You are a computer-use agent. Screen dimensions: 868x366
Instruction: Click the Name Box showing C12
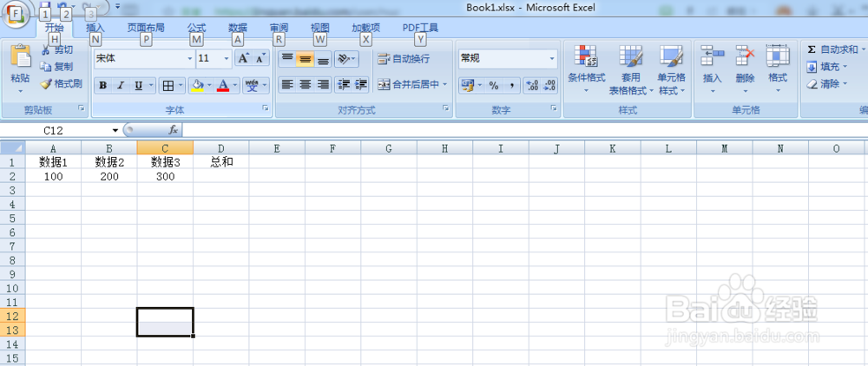coord(54,130)
